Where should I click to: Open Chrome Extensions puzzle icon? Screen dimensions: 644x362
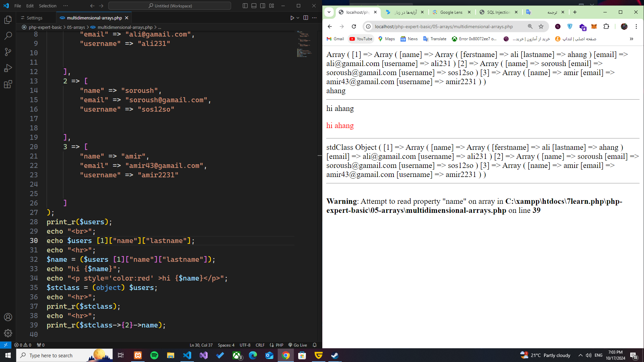pos(606,26)
